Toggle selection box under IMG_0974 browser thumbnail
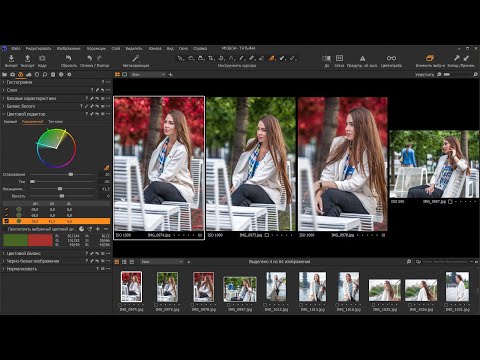The height and width of the screenshot is (360, 480). pyautogui.click(x=120, y=305)
